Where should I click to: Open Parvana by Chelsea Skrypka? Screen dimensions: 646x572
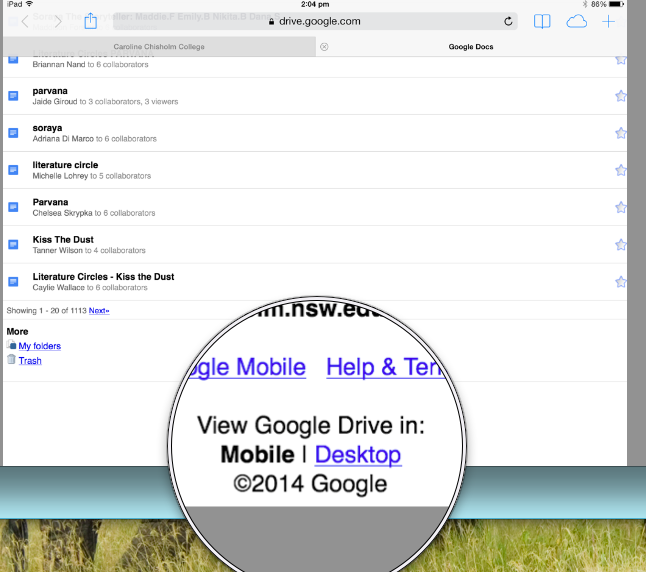click(50, 202)
